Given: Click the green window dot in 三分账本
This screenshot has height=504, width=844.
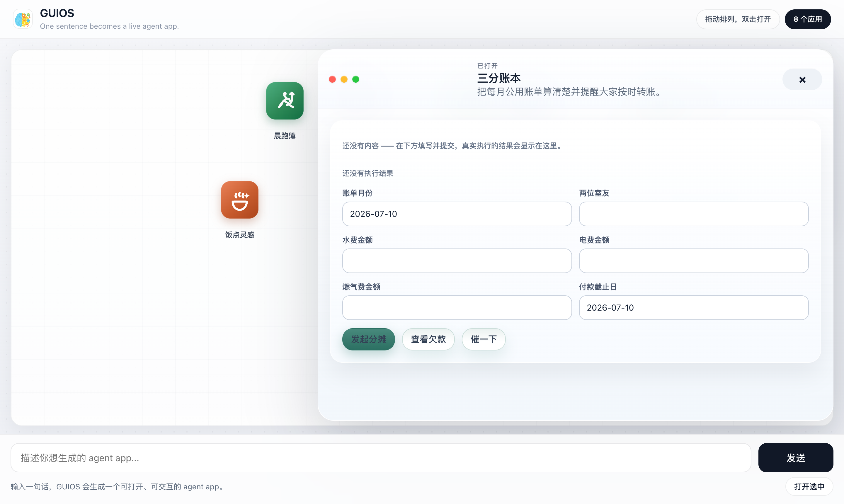Looking at the screenshot, I should click(x=355, y=79).
